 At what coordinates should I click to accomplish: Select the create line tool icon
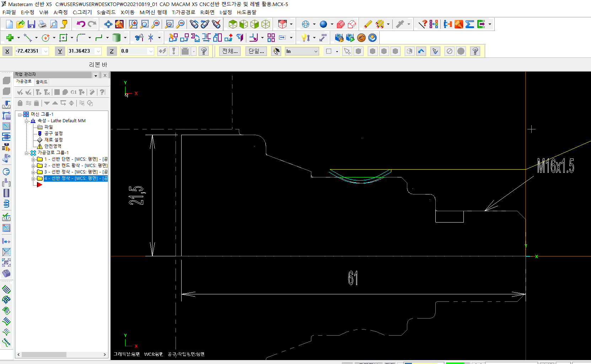28,38
